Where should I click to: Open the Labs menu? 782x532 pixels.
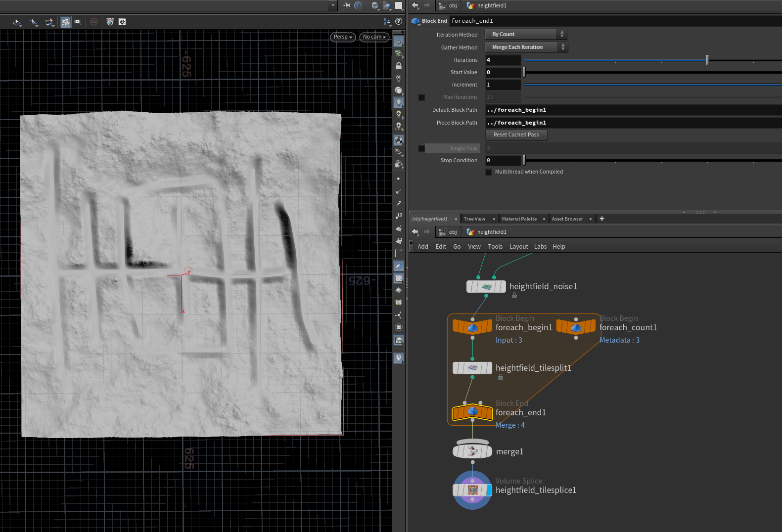pyautogui.click(x=540, y=247)
